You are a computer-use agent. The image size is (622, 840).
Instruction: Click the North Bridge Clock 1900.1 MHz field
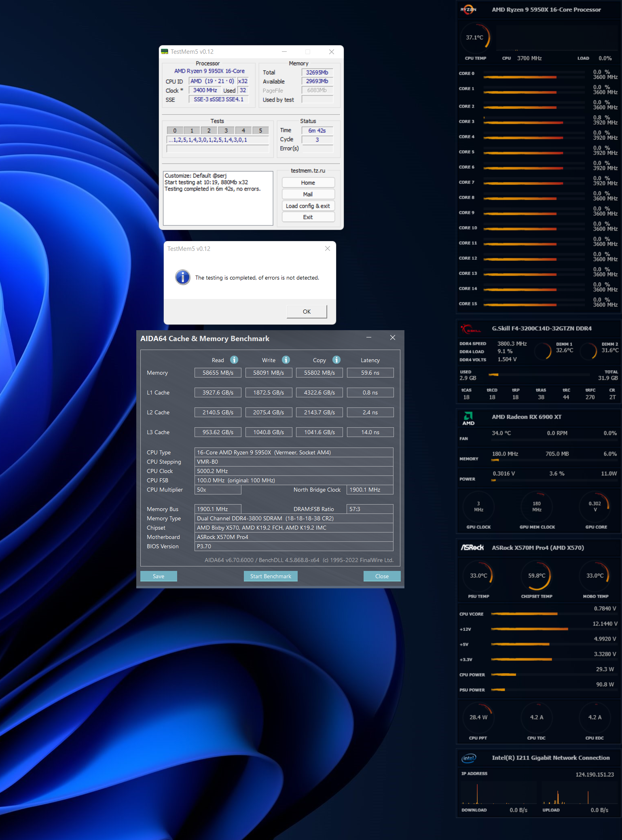[370, 490]
